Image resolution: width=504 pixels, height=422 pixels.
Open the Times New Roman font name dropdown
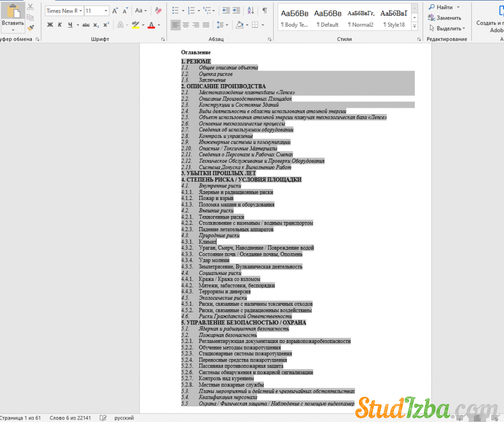tap(81, 11)
